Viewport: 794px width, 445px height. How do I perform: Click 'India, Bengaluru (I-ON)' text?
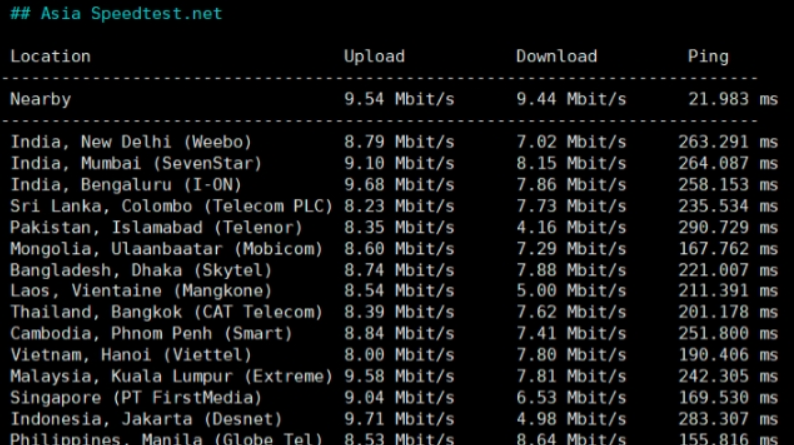(x=126, y=185)
